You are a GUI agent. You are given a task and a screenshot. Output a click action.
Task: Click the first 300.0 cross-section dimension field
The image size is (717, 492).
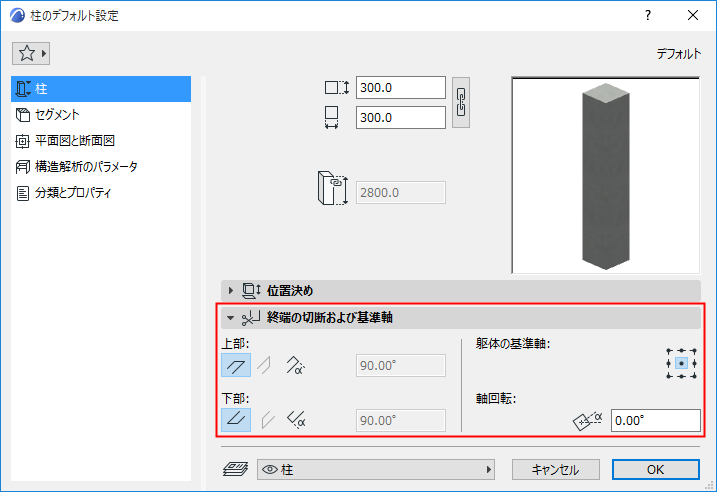click(401, 87)
